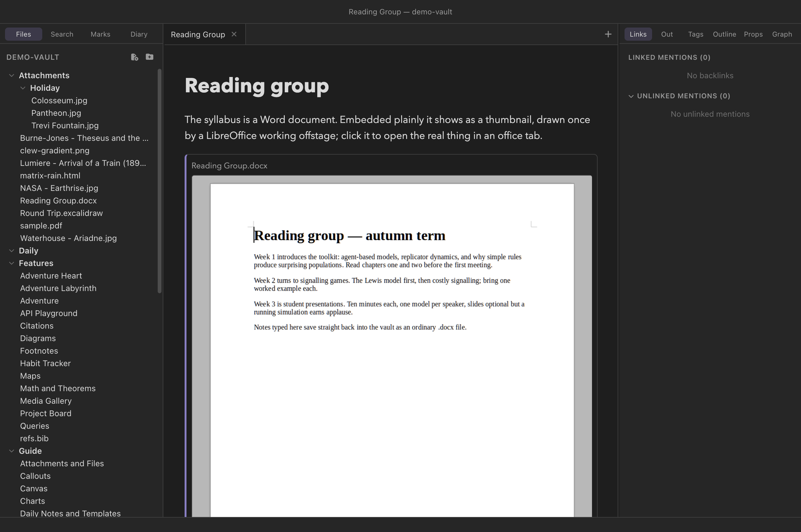Open Waterhouse - Ariadne.jpg
Image resolution: width=801 pixels, height=532 pixels.
coord(68,238)
